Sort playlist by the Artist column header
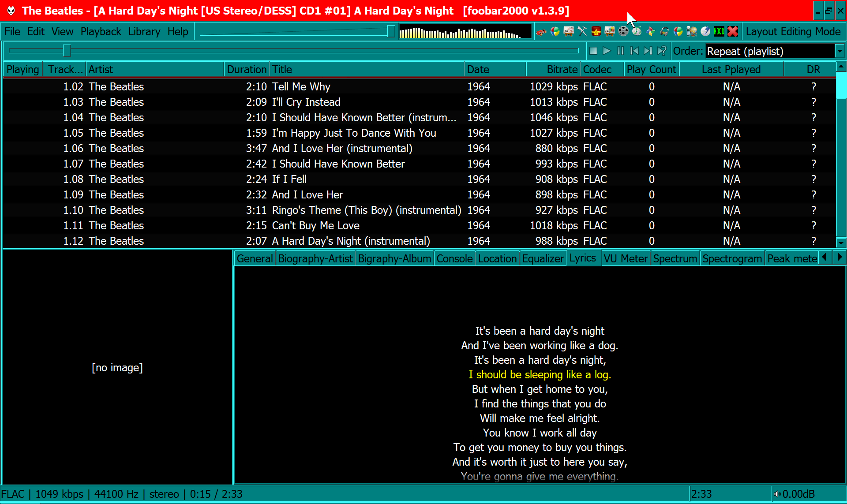Viewport: 847px width, 504px height. coord(155,69)
